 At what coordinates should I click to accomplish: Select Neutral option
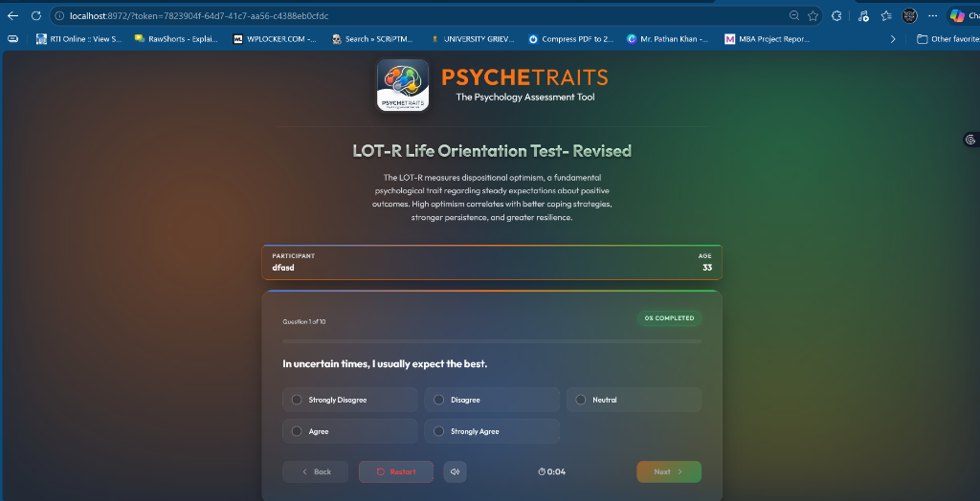[x=634, y=400]
